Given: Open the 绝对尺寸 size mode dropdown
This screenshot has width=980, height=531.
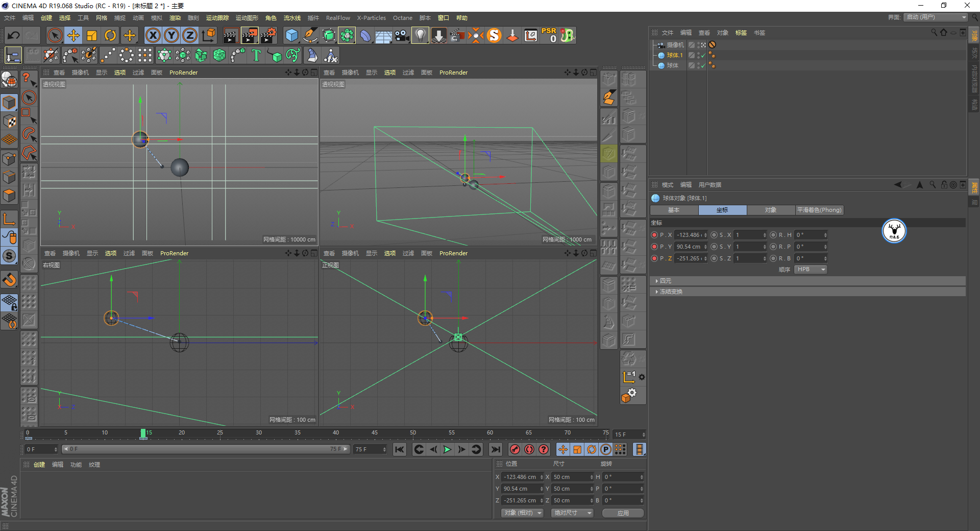Looking at the screenshot, I should pos(572,513).
